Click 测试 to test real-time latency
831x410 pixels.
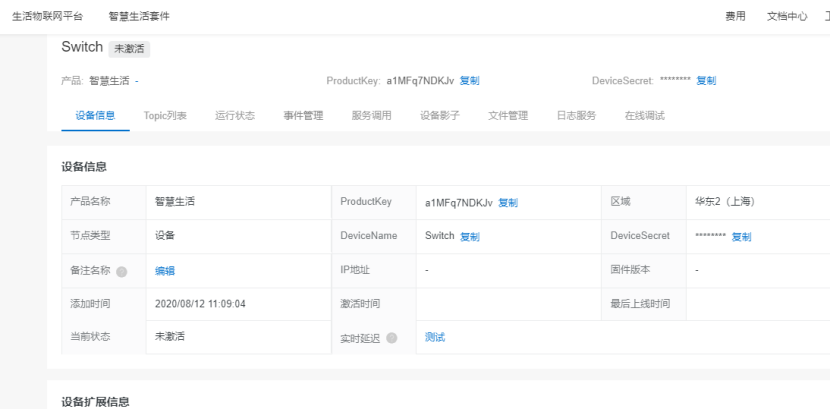tap(435, 337)
